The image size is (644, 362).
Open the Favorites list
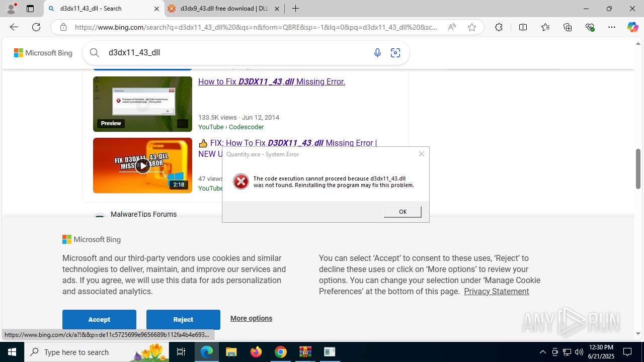coord(545,27)
